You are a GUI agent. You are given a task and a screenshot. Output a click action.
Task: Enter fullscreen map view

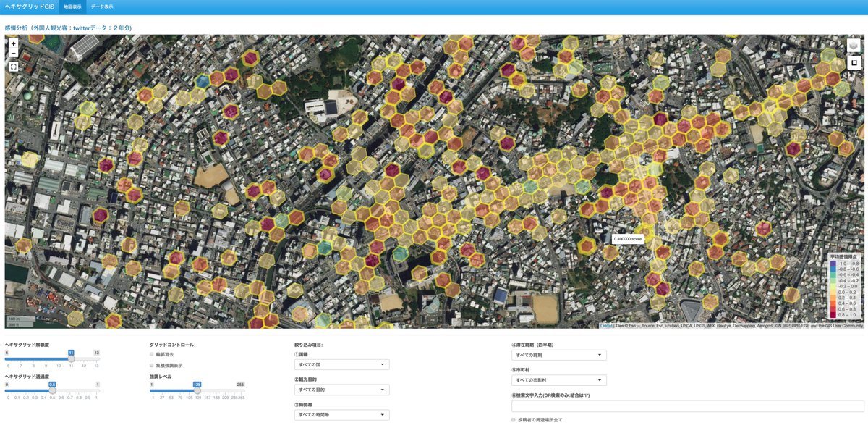(x=13, y=67)
